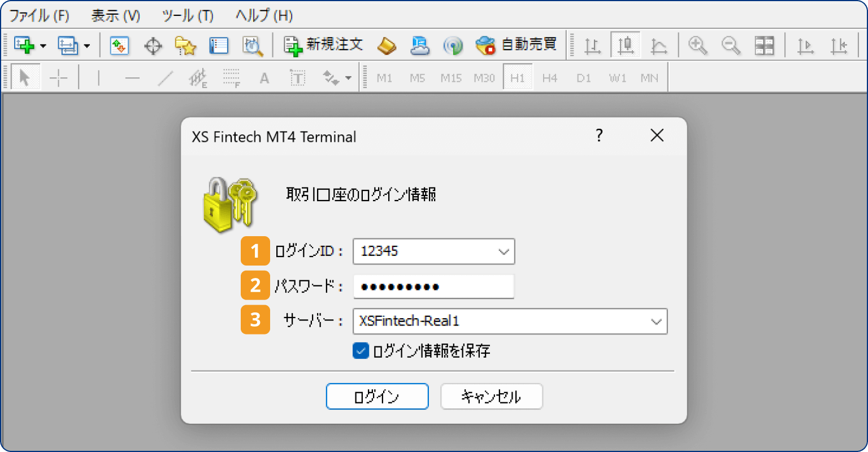
Task: Open the MetaEditor yellow book icon
Action: 387,45
